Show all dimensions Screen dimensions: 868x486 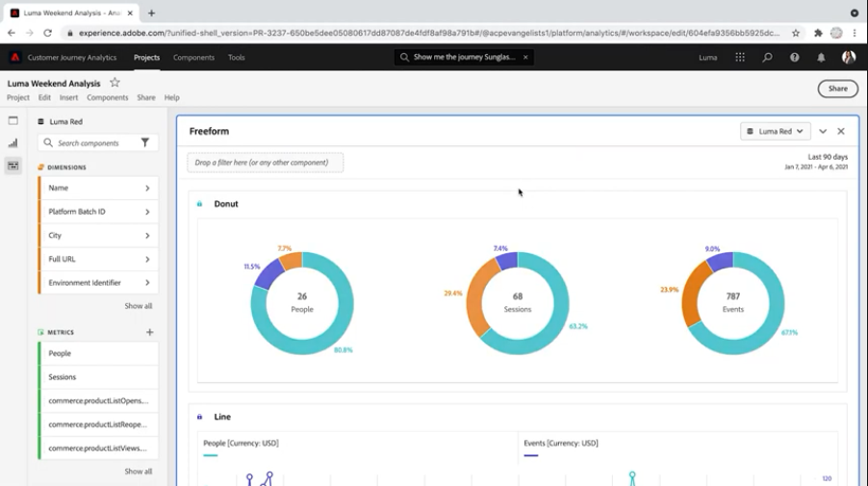(138, 306)
